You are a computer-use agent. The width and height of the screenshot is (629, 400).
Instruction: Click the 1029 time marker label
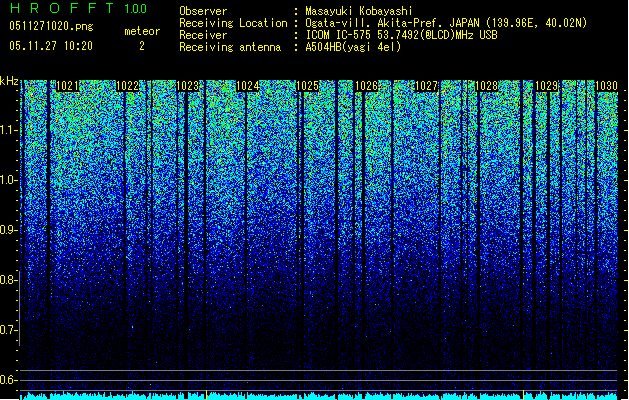pos(547,86)
